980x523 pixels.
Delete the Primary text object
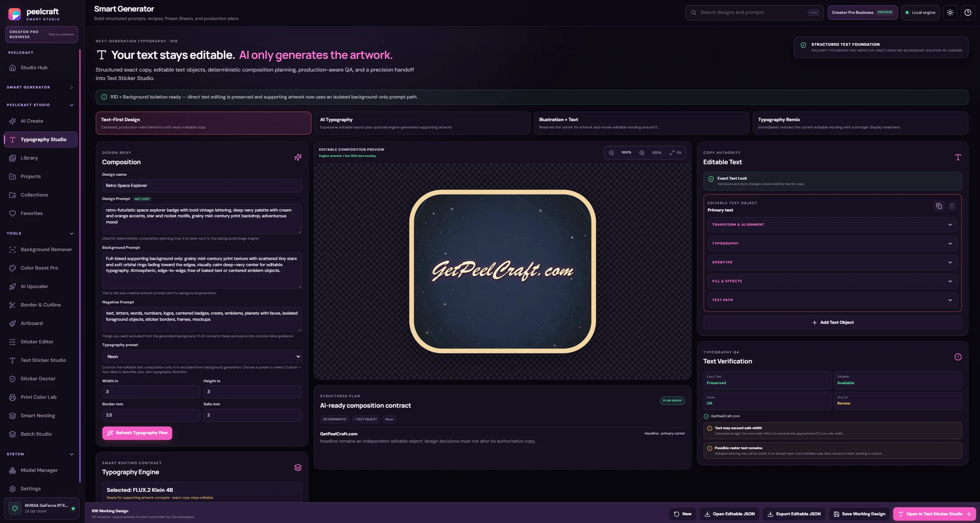[952, 206]
